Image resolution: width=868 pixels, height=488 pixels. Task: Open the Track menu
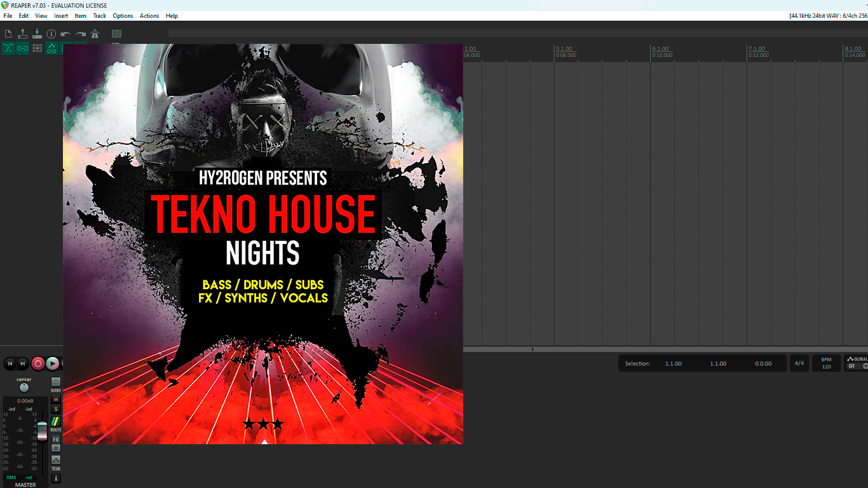pos(100,16)
